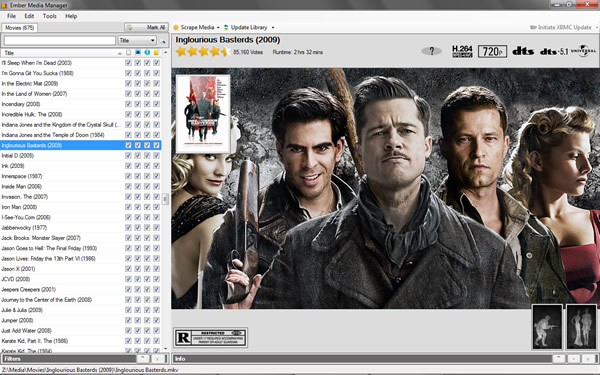Toggle third checkbox for Iron Man (2008)
The width and height of the screenshot is (600, 375).
click(147, 207)
